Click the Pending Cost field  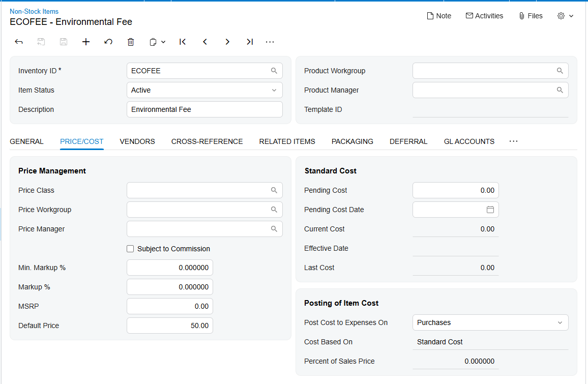(x=456, y=190)
